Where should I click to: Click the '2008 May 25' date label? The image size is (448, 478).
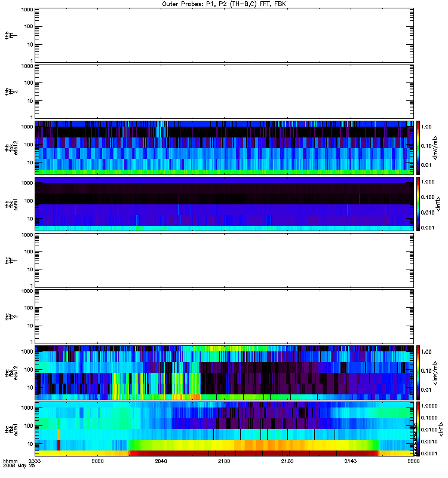[19, 466]
